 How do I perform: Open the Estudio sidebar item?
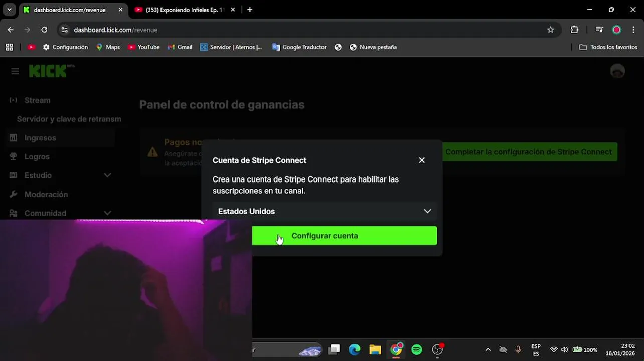point(38,175)
